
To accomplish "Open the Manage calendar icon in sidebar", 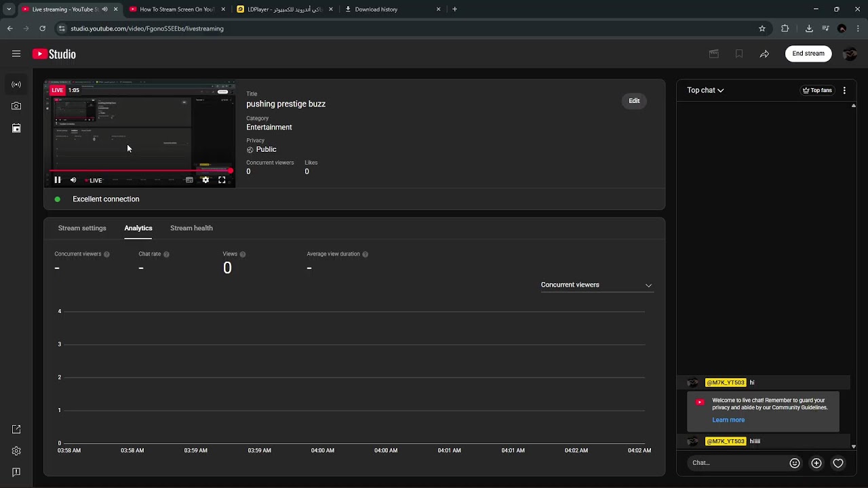I will click(16, 128).
